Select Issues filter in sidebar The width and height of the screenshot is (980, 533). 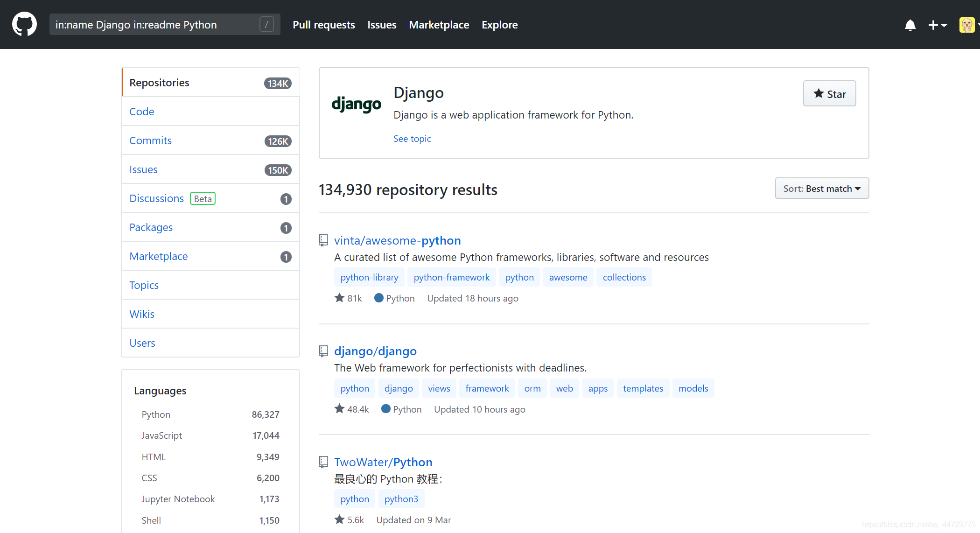(x=144, y=169)
